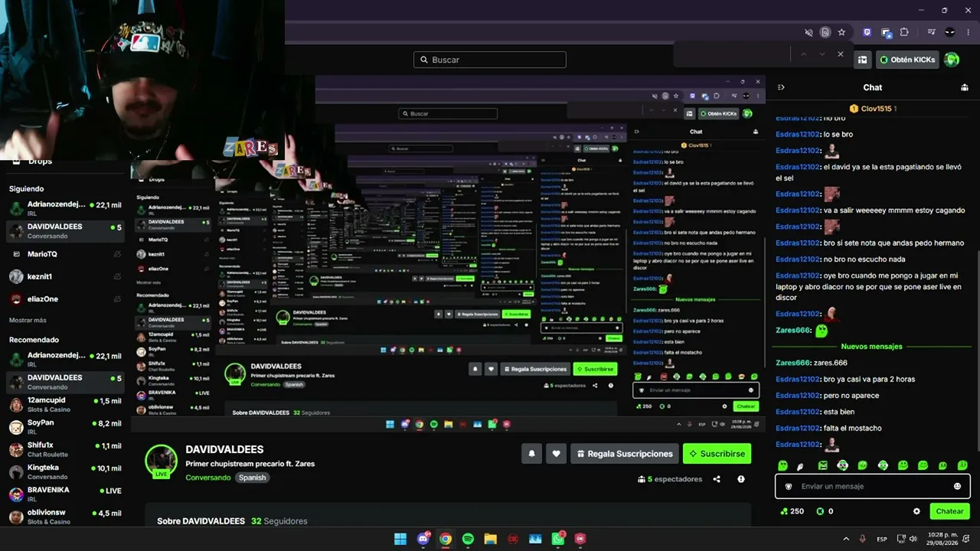Select the white feather emote in quick row
Viewport: 980px width, 551px height.
[x=801, y=465]
